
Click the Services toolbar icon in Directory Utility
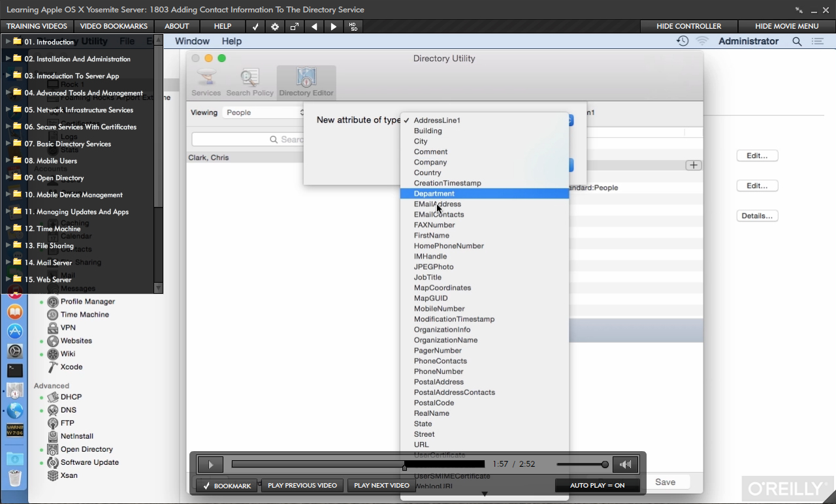pos(206,83)
